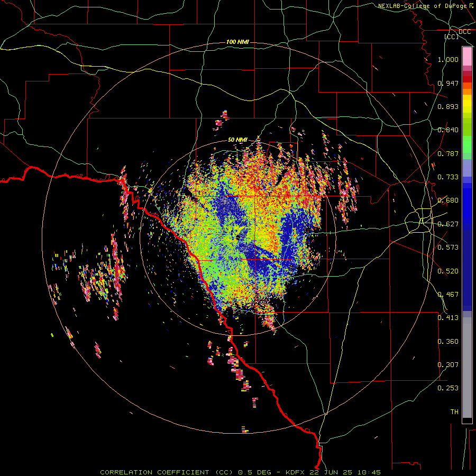Click the 0.520 legend value
The image size is (476, 476).
pos(448,271)
